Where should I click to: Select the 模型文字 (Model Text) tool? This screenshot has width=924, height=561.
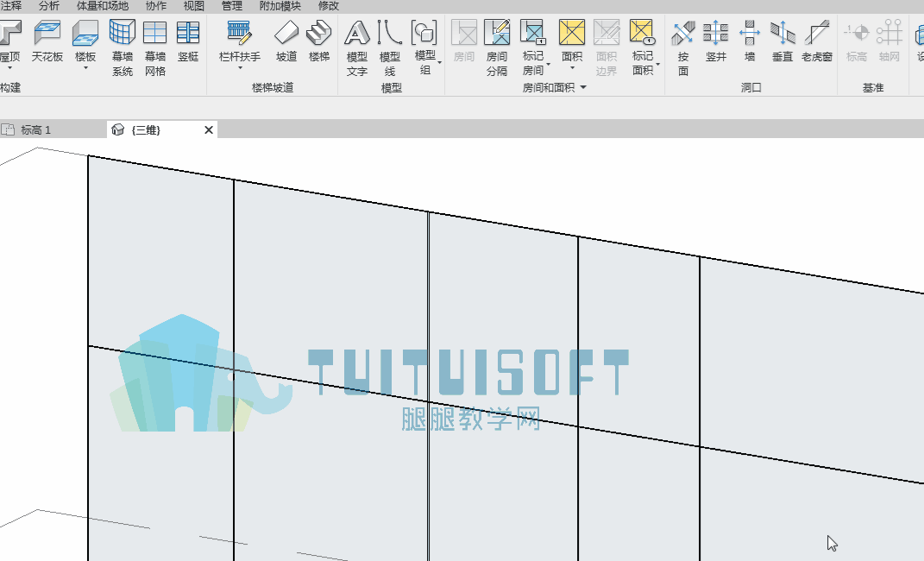coord(357,47)
